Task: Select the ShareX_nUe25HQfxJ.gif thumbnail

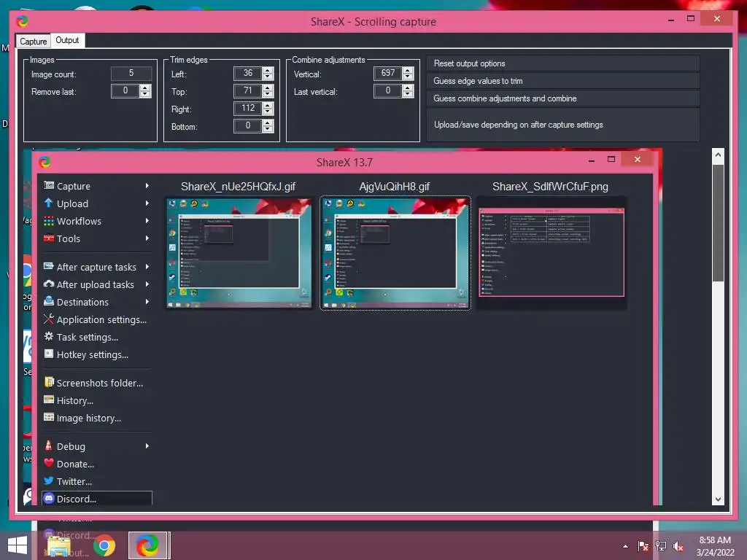Action: click(x=239, y=253)
